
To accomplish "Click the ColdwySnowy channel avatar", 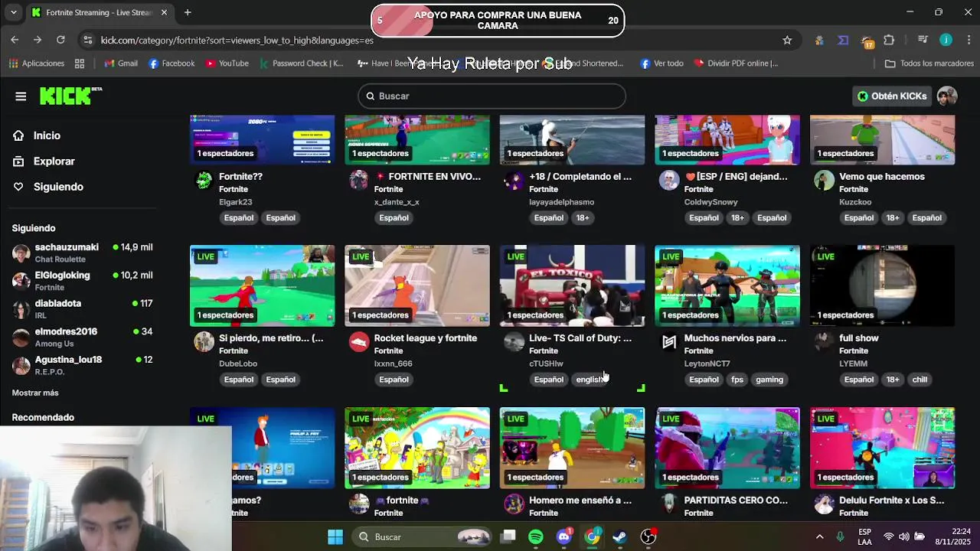I will point(669,180).
